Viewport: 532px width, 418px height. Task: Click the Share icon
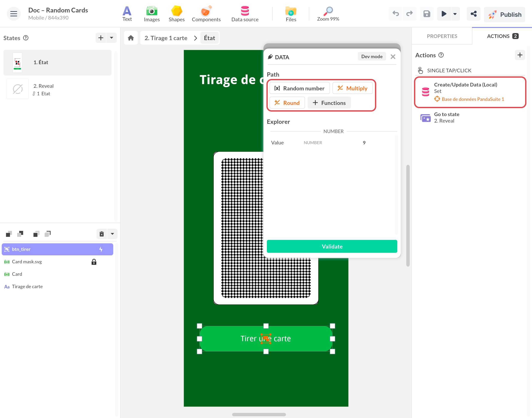(x=473, y=14)
